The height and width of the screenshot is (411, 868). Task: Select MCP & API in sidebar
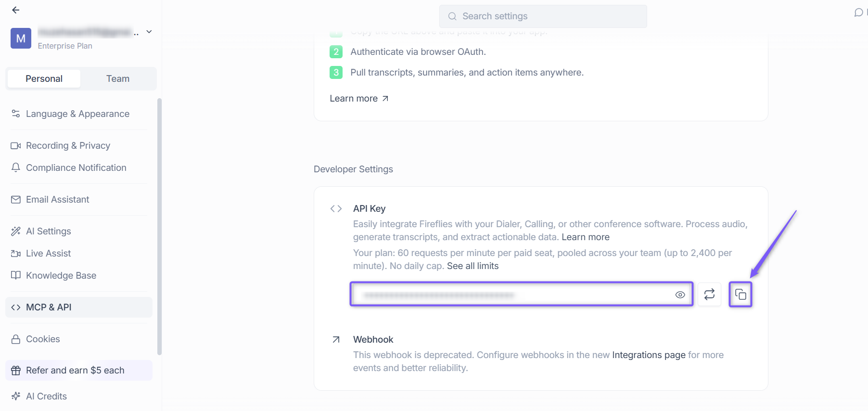pos(79,308)
